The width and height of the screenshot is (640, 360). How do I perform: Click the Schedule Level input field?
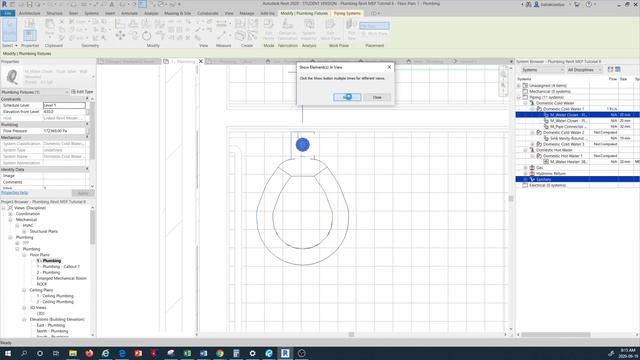click(x=64, y=105)
